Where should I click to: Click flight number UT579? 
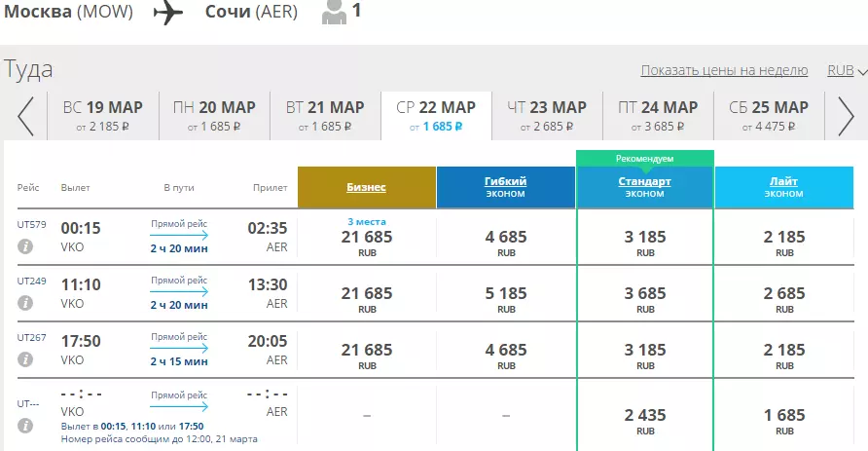point(31,224)
